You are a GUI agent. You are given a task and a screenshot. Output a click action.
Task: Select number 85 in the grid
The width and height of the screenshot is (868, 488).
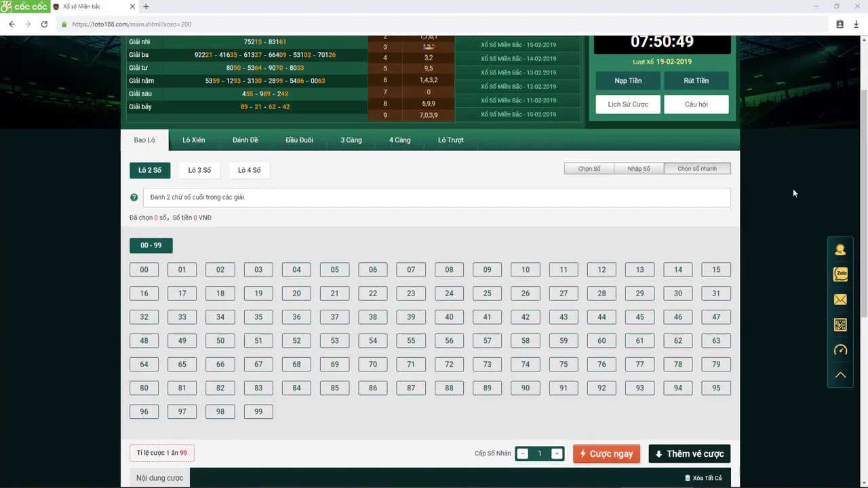tap(334, 388)
